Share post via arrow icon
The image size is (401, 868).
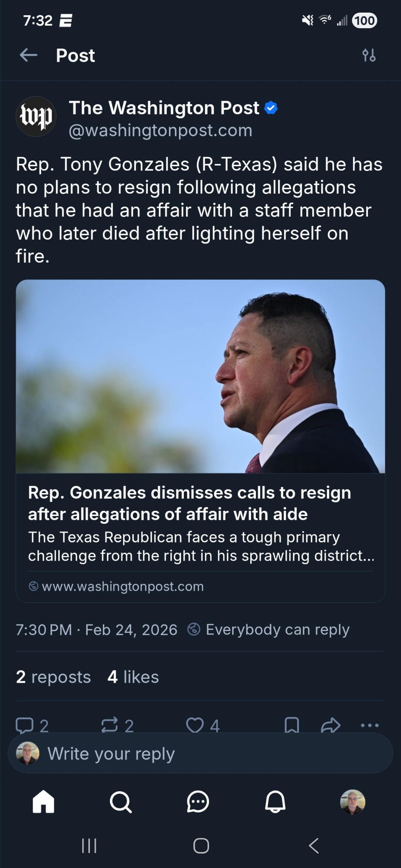[x=330, y=724]
